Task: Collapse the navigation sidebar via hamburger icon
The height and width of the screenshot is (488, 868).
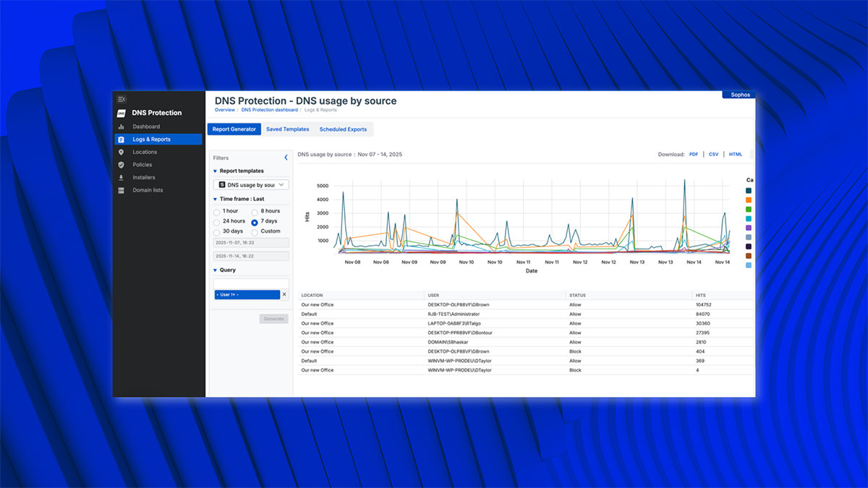Action: click(122, 99)
